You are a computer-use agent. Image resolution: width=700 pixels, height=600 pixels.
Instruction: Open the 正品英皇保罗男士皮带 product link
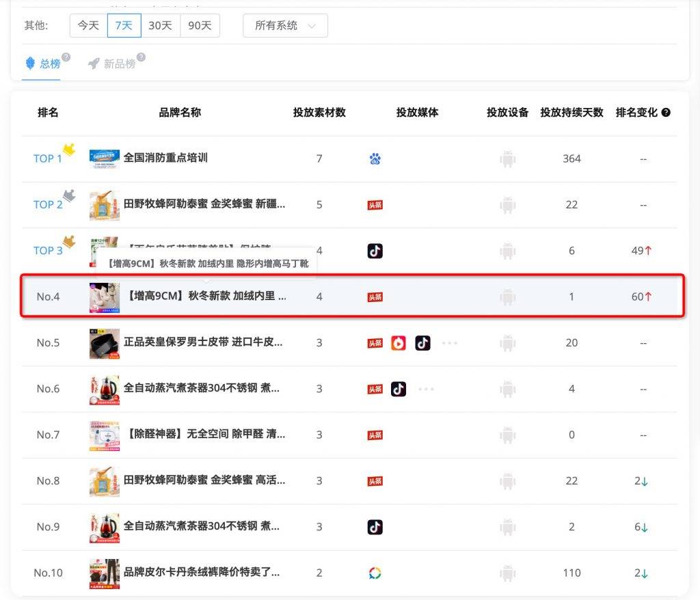pos(202,342)
